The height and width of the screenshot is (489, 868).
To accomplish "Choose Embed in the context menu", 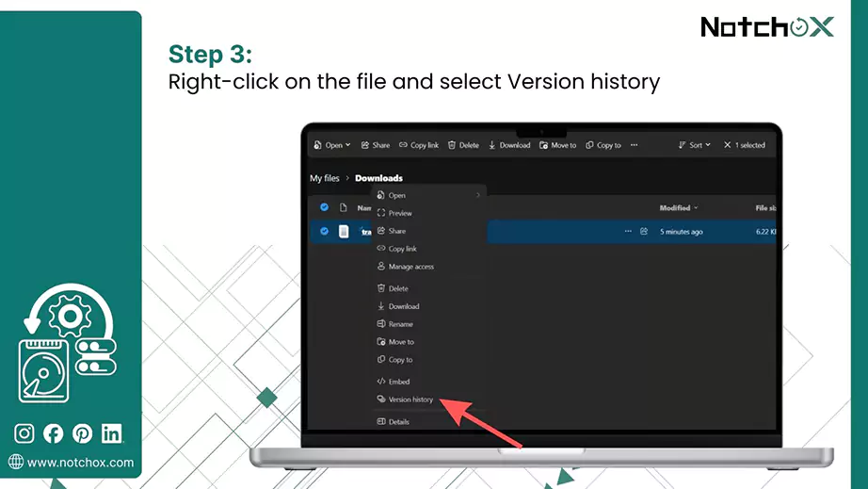I will point(429,381).
